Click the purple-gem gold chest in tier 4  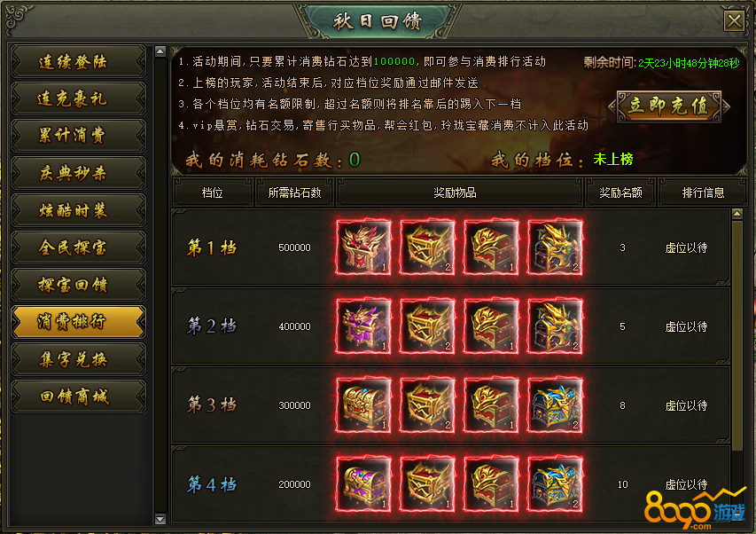click(x=363, y=484)
